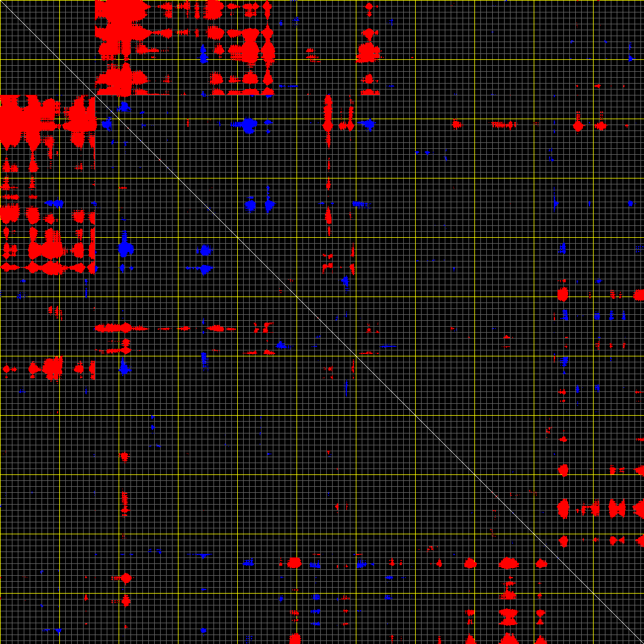Click the blue blob right of the tall red streak

click(369, 125)
